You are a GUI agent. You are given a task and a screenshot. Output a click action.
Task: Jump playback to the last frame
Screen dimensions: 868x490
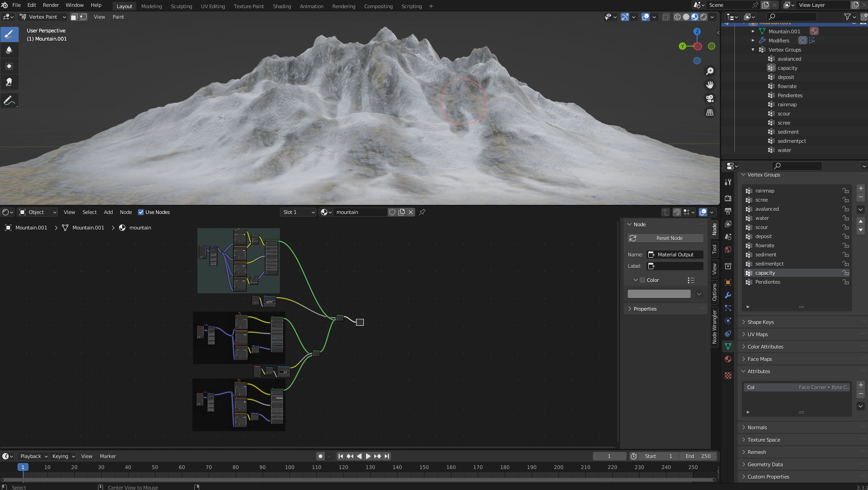387,456
